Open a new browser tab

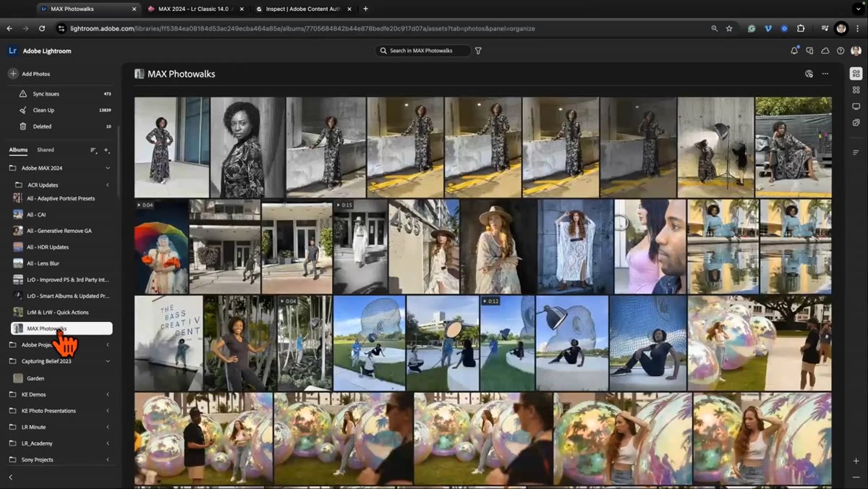[x=365, y=9]
